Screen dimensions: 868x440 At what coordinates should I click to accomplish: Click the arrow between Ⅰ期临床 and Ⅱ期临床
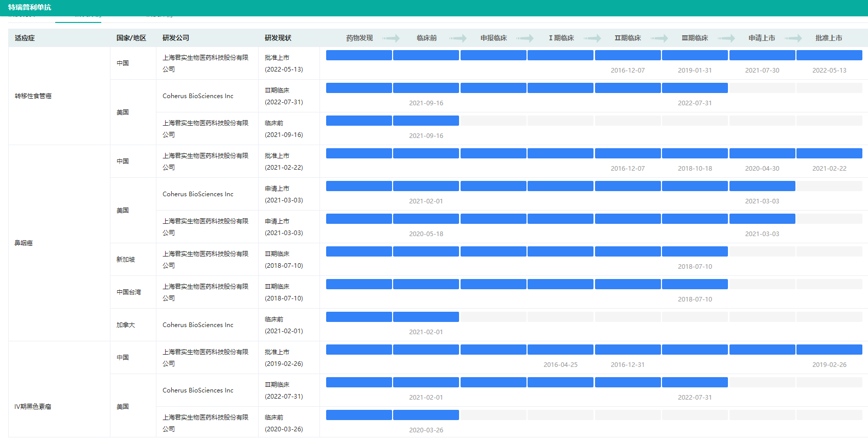click(592, 38)
